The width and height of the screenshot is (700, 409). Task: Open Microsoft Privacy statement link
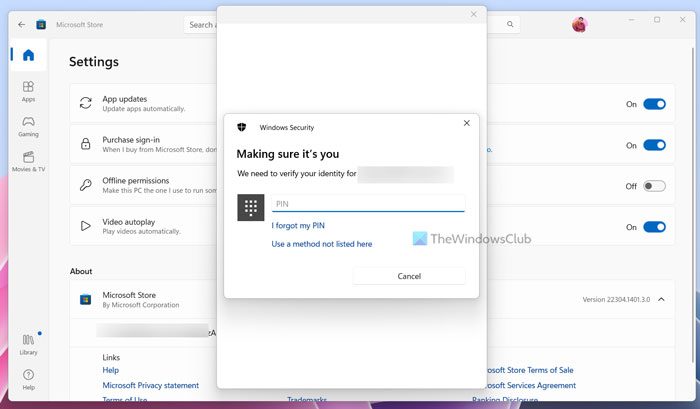click(150, 385)
